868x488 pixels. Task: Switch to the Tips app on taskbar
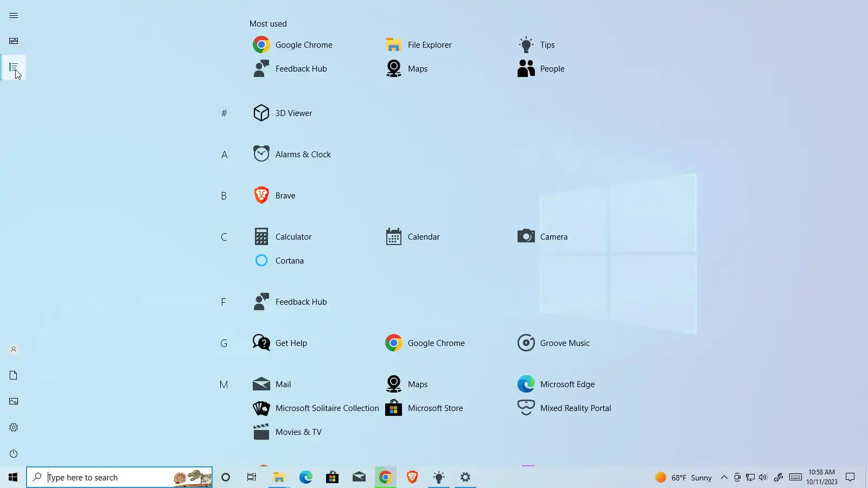point(439,477)
